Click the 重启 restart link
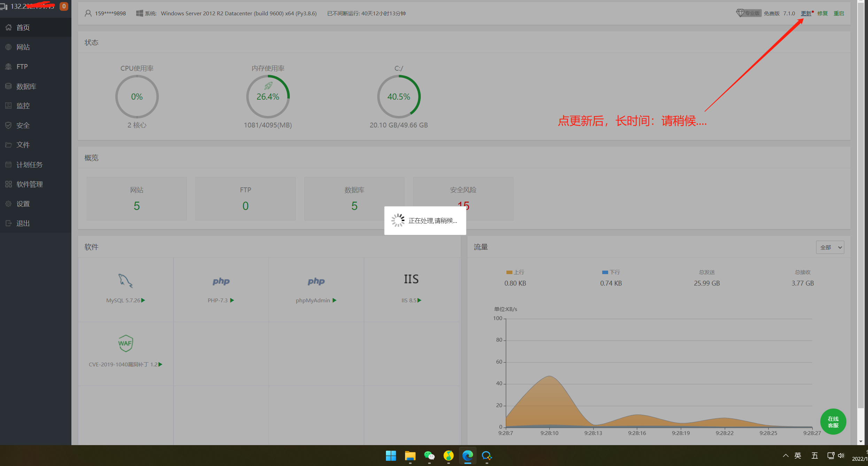This screenshot has width=868, height=466. pyautogui.click(x=839, y=13)
